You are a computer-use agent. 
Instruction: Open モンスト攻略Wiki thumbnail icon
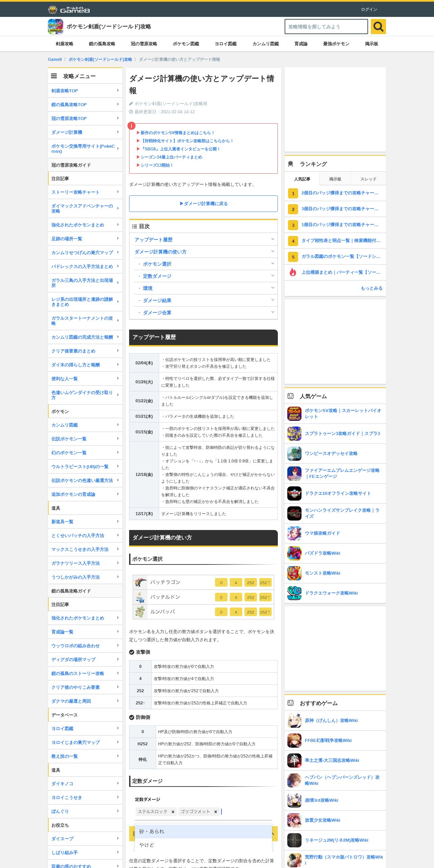[x=294, y=573]
